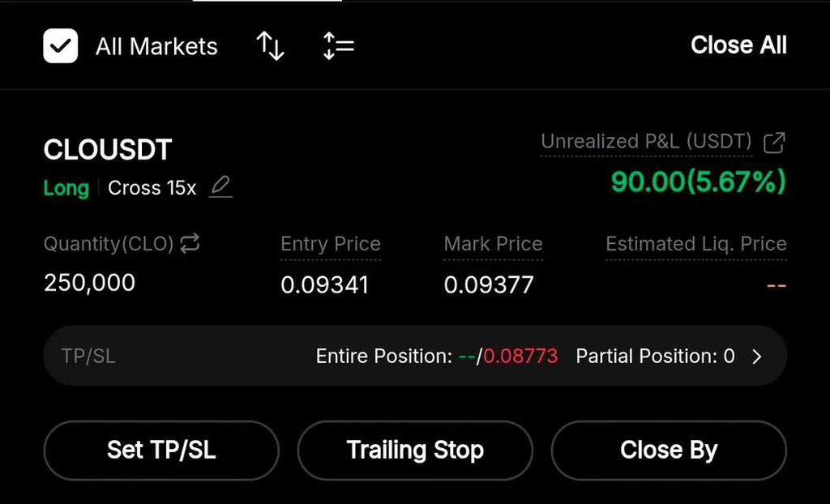The width and height of the screenshot is (830, 504).
Task: Click the list spacing view icon
Action: tap(338, 46)
